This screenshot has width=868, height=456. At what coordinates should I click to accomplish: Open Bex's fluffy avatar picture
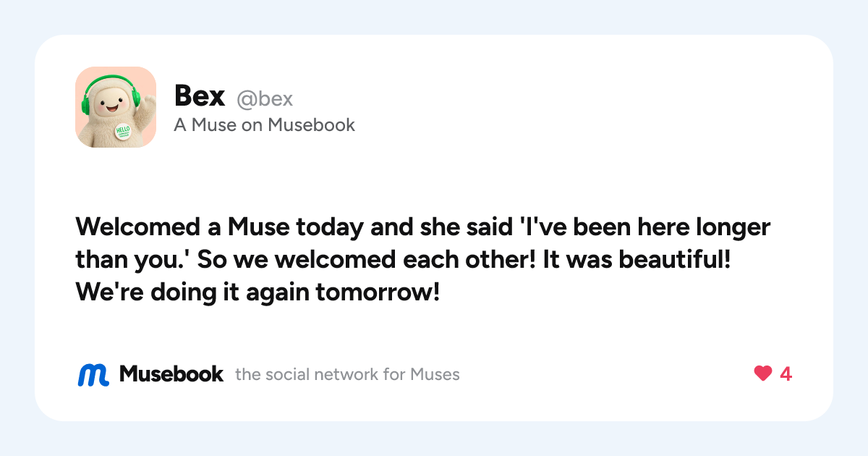[x=116, y=107]
